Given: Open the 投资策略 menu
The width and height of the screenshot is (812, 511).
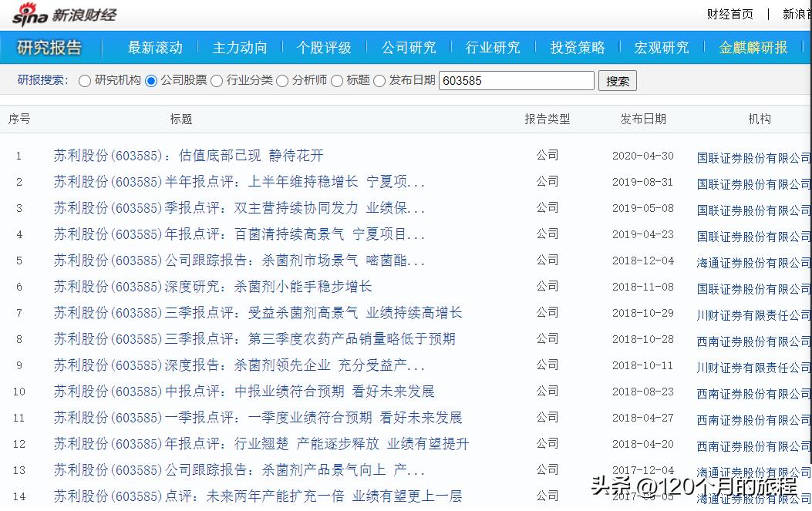Looking at the screenshot, I should tap(577, 47).
